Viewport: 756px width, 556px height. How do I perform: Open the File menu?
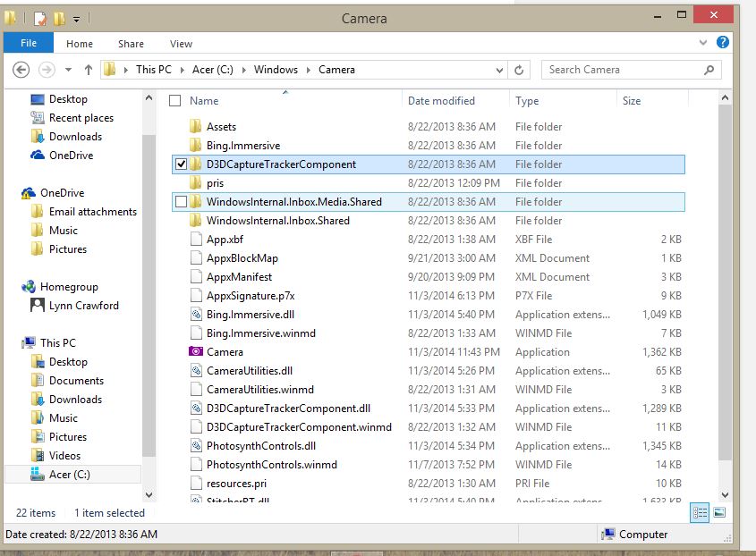click(29, 43)
